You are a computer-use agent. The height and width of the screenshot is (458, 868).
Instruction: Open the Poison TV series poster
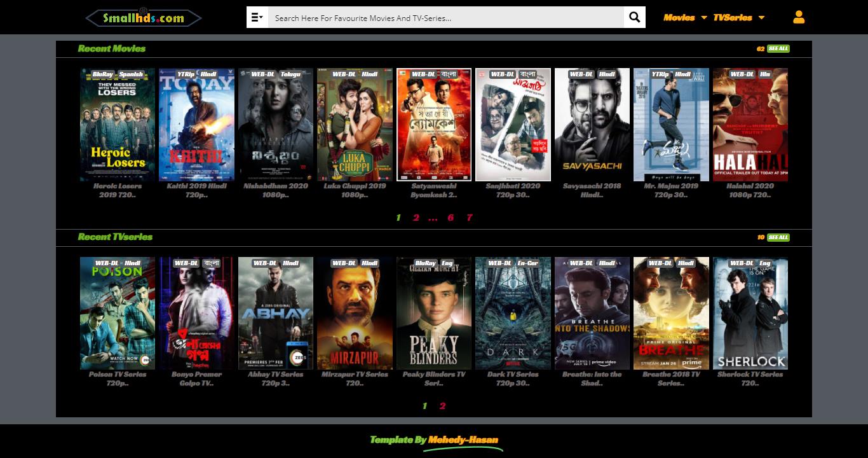pos(118,313)
